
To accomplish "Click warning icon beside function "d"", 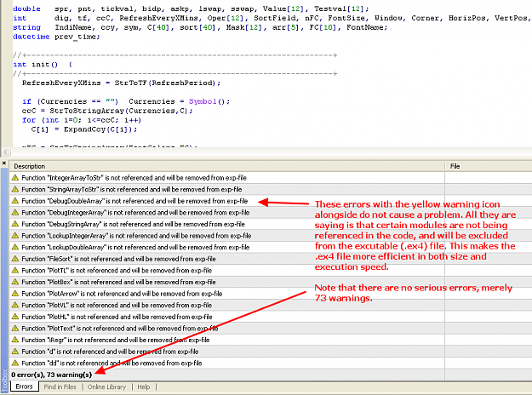I will tap(15, 351).
